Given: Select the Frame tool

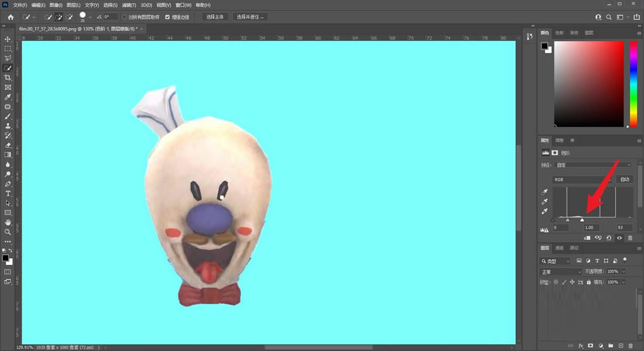Looking at the screenshot, I should (x=8, y=87).
